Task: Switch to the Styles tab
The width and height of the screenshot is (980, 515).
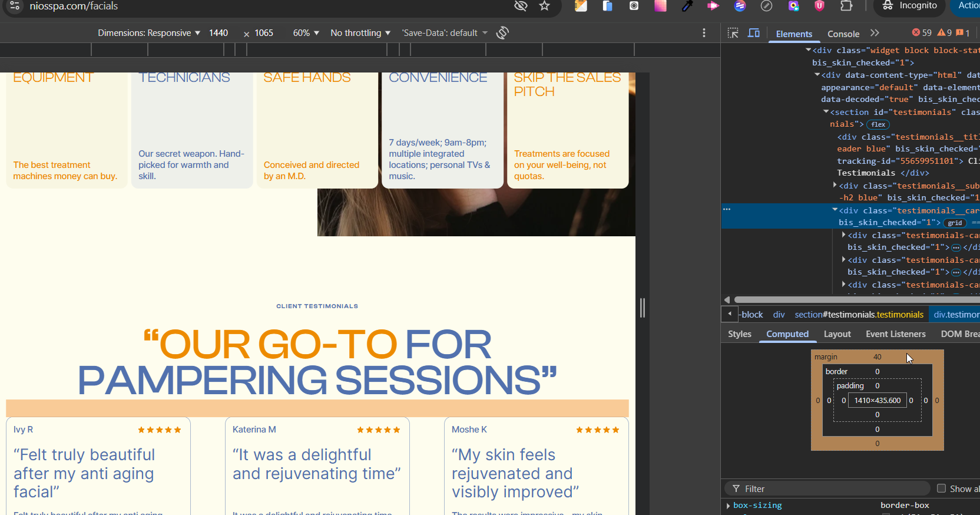Action: pos(739,334)
